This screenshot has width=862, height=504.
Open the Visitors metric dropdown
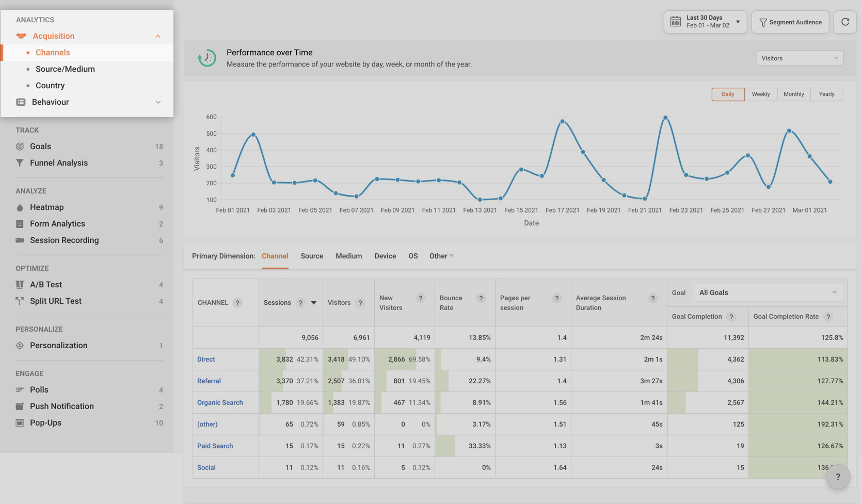click(800, 58)
